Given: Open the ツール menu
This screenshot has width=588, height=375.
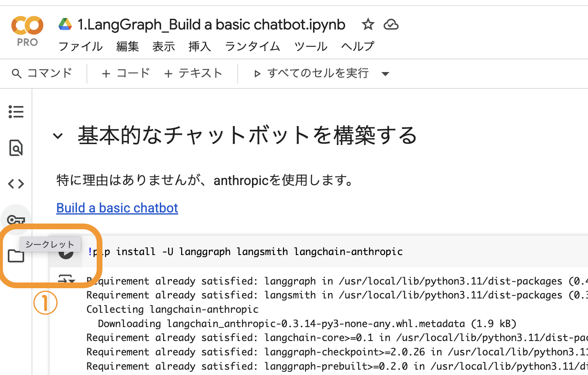Looking at the screenshot, I should 311,46.
